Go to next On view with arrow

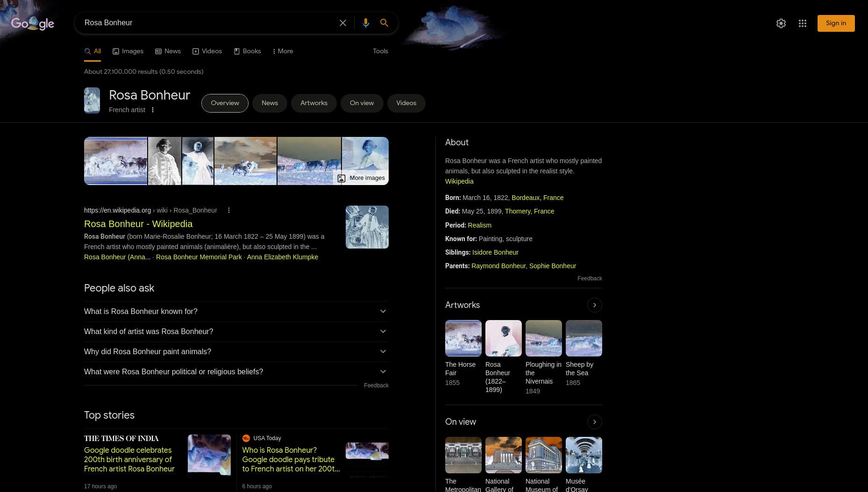(594, 422)
